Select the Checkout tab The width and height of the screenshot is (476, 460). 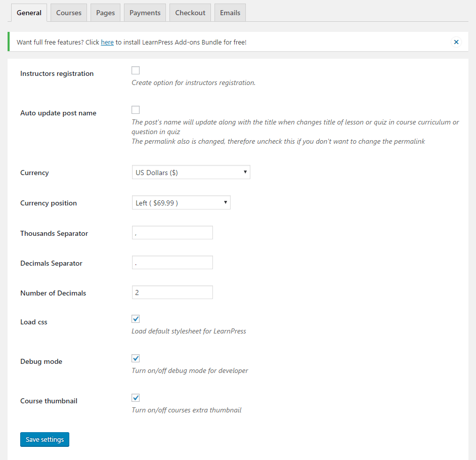pos(190,13)
